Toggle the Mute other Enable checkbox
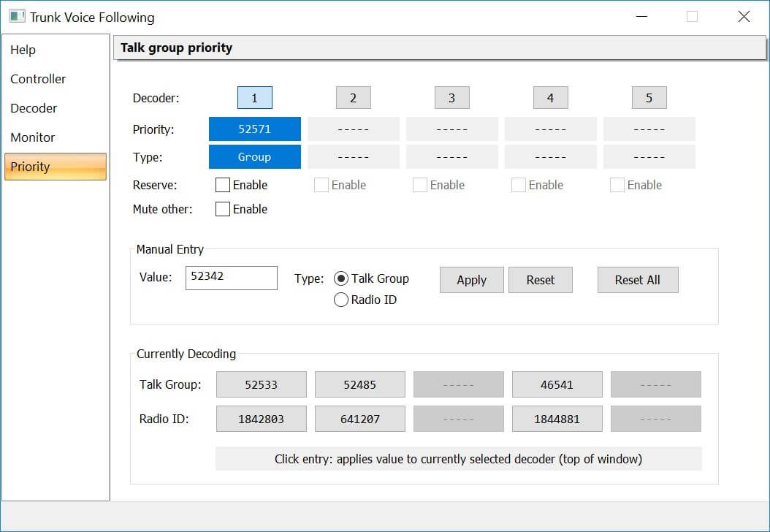The height and width of the screenshot is (532, 770). 223,209
